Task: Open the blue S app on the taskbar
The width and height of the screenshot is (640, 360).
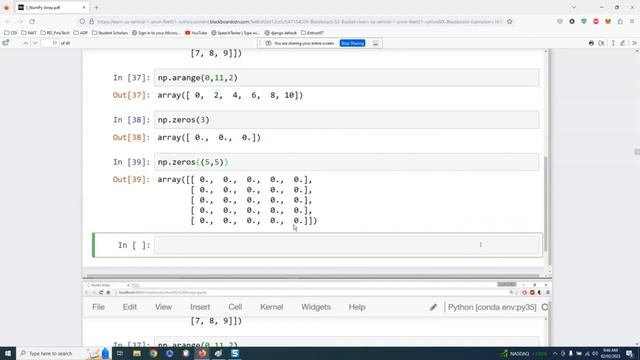Action: (x=235, y=353)
